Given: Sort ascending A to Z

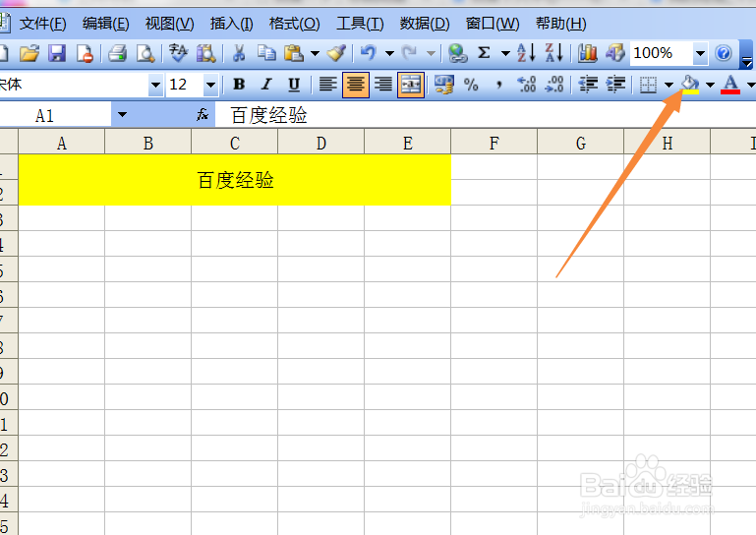Looking at the screenshot, I should pos(526,53).
